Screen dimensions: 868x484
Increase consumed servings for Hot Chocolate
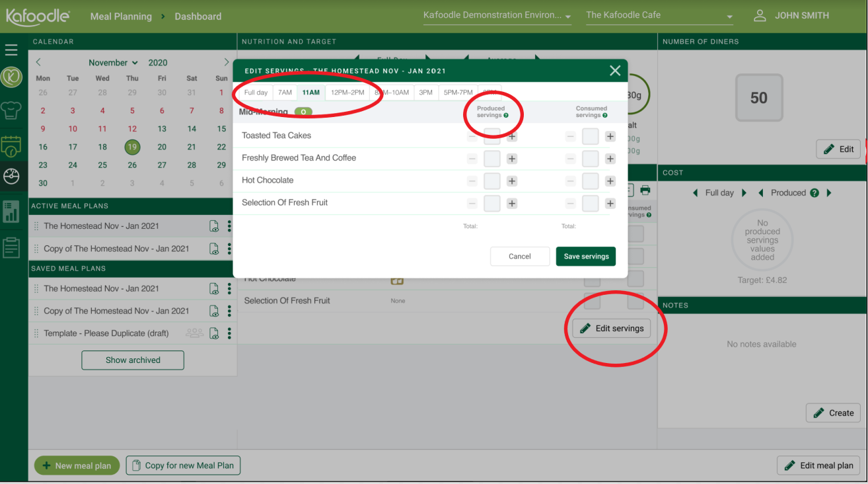tap(610, 181)
